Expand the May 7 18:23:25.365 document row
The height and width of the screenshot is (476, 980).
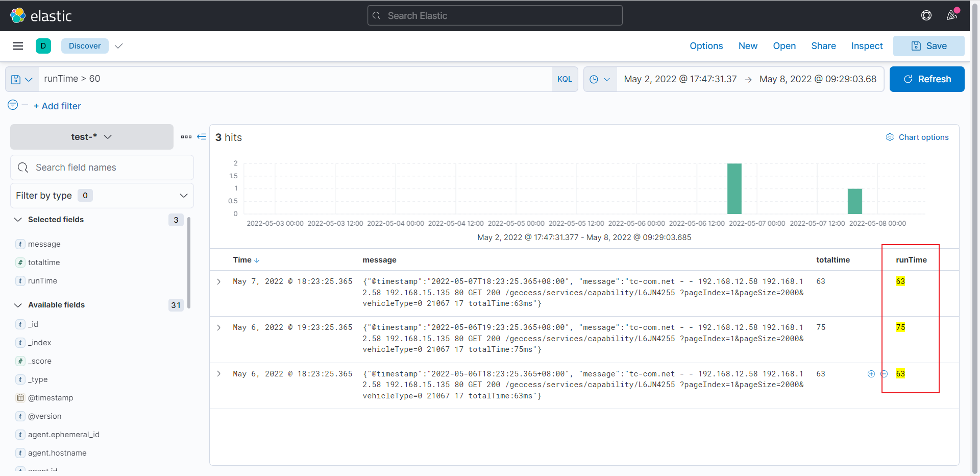point(219,281)
